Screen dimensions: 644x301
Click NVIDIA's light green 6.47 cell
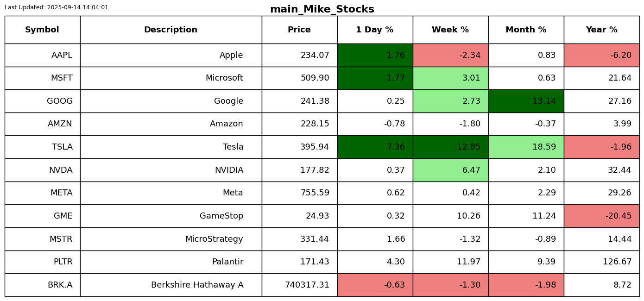pos(450,170)
